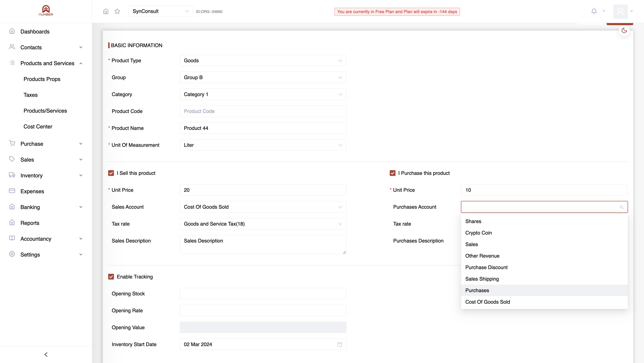Open calendar for Inventory Start Date
The height and width of the screenshot is (363, 644).
pos(339,344)
